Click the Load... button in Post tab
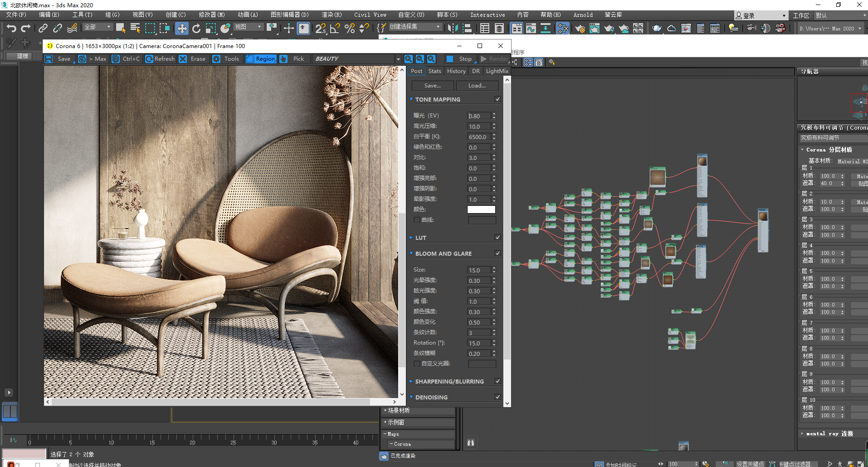868x467 pixels. (477, 86)
